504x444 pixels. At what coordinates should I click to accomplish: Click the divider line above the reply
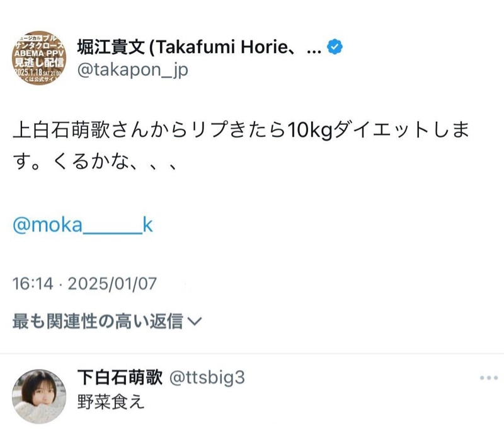click(x=252, y=354)
